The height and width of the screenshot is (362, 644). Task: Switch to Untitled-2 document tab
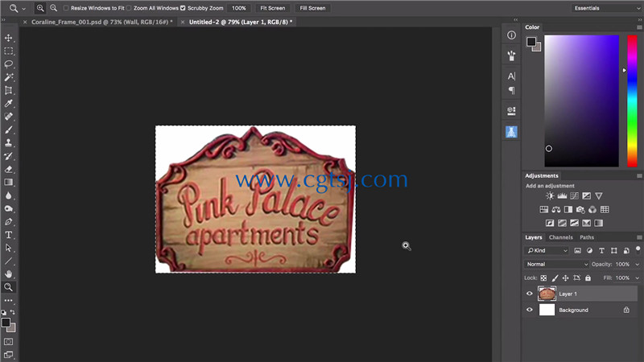(x=240, y=22)
